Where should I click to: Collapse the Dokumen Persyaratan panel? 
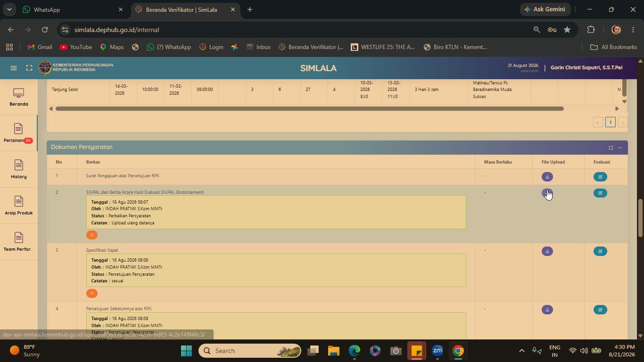pyautogui.click(x=620, y=148)
